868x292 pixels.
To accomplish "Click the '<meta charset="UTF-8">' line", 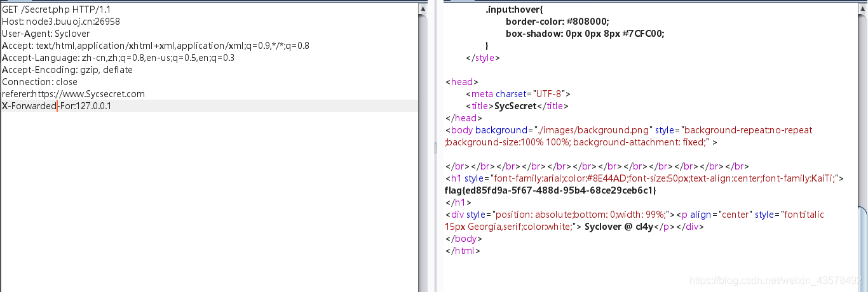I will pyautogui.click(x=518, y=94).
